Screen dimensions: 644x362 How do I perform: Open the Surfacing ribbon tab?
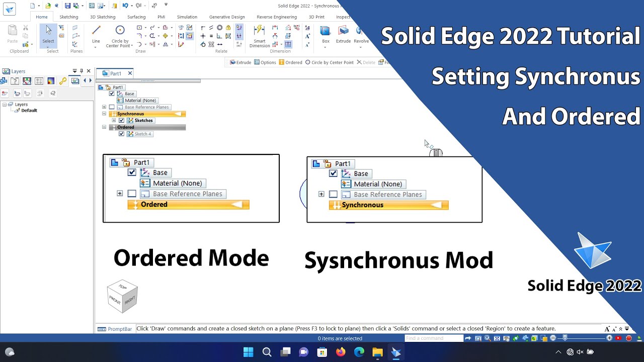(x=136, y=17)
